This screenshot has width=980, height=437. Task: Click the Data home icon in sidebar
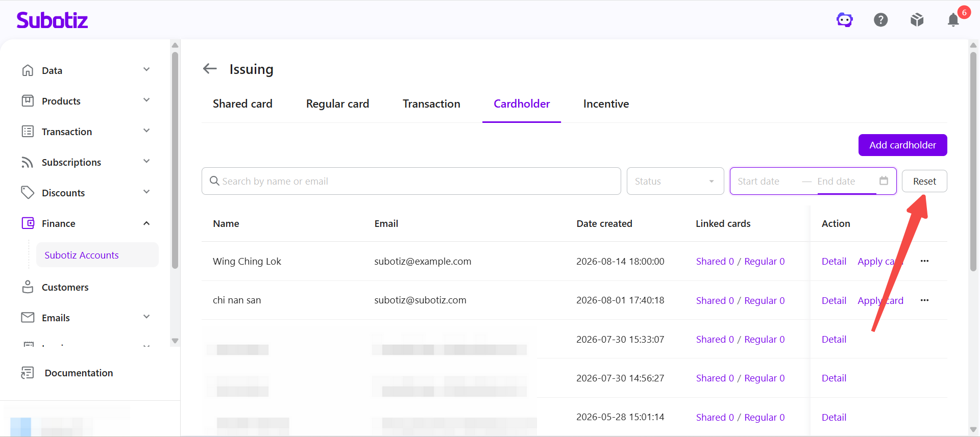(x=28, y=70)
